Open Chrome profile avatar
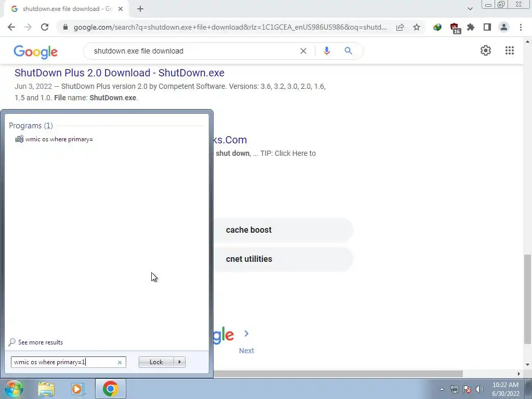 click(504, 27)
